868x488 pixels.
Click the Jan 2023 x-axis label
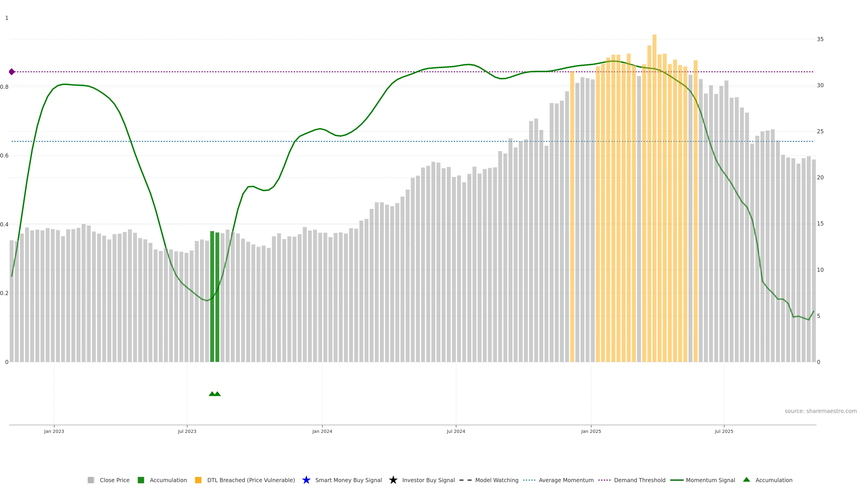point(54,431)
